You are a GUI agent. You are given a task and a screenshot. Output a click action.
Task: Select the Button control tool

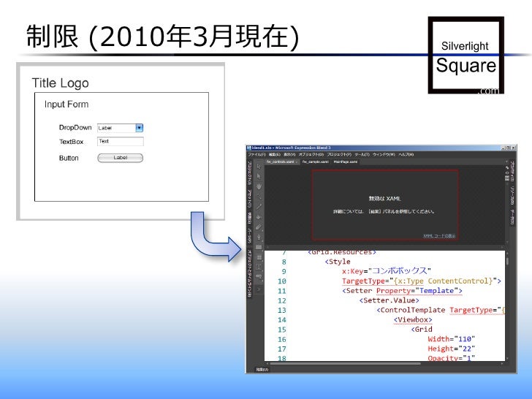point(259,275)
